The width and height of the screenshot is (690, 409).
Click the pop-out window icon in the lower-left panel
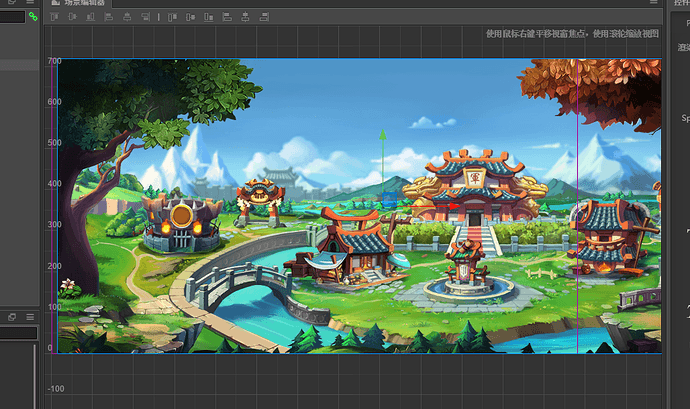12,317
